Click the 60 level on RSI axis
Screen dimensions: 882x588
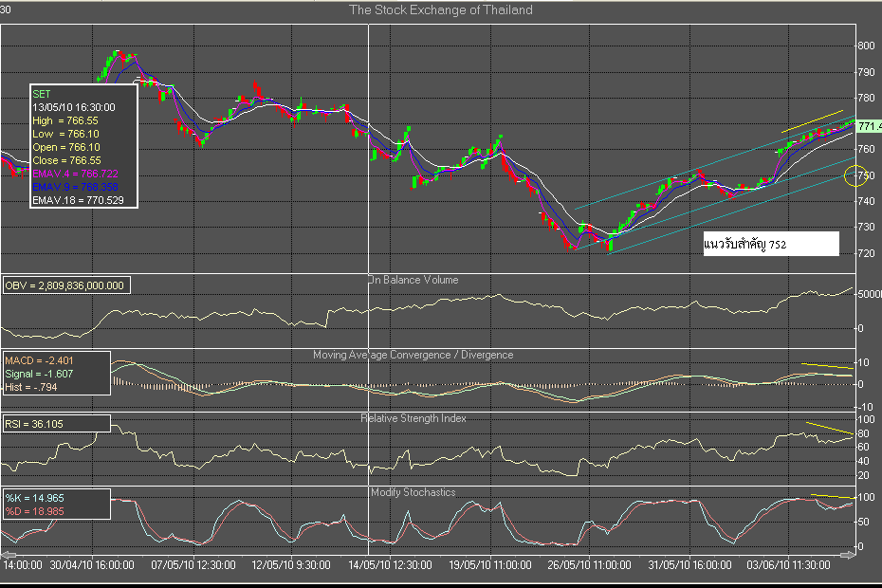(x=863, y=448)
